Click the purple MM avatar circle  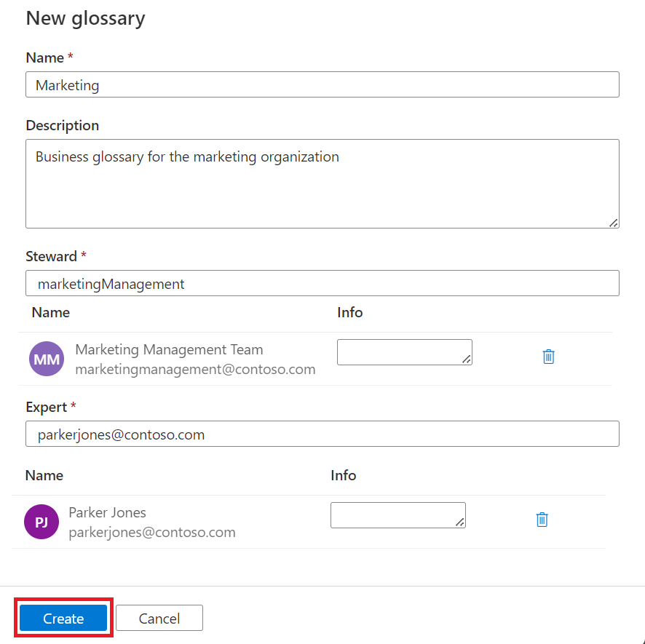(x=47, y=359)
